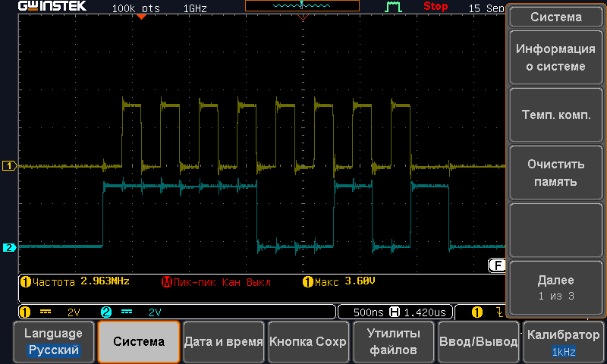Click the 15 Sep date readout
The image size is (607, 364).
486,8
